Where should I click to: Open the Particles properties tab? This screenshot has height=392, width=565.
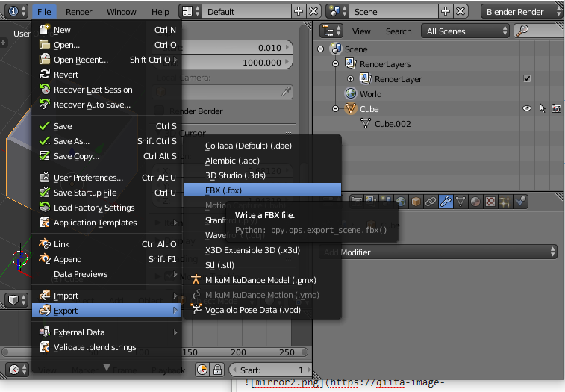pos(505,202)
